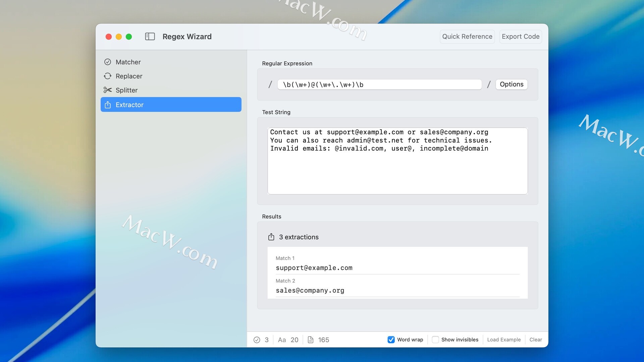Click Clear in the status bar
The height and width of the screenshot is (362, 644).
coord(535,340)
